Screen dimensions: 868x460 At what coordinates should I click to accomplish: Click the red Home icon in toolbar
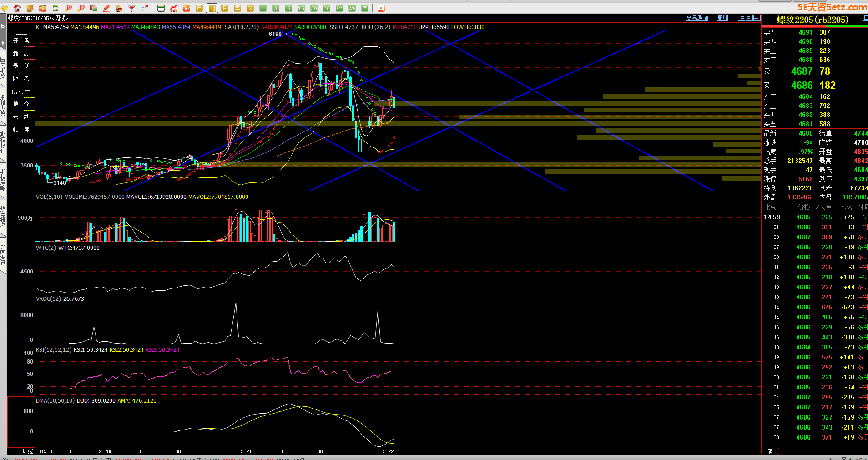click(17, 8)
